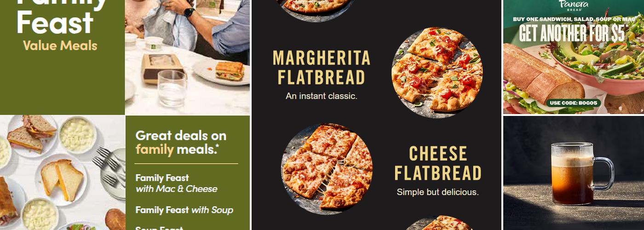This screenshot has width=644, height=230.
Task: Select the glass coffee mug image
Action: pyautogui.click(x=581, y=173)
